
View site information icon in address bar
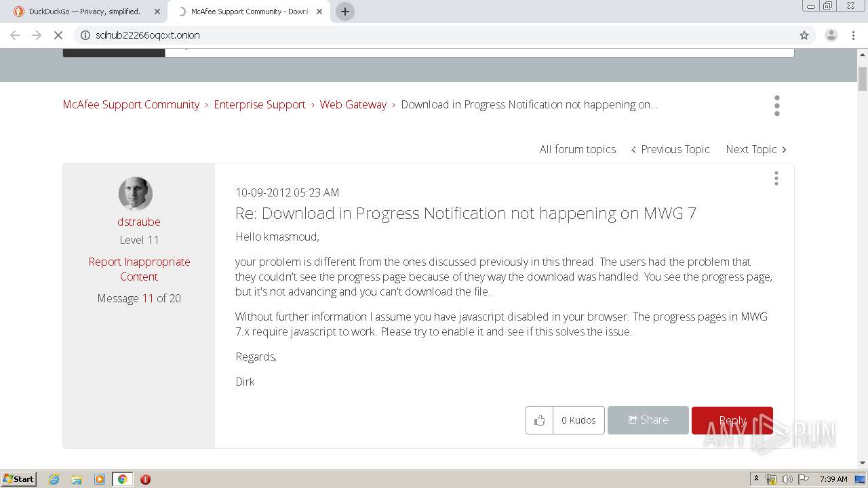coord(85,35)
